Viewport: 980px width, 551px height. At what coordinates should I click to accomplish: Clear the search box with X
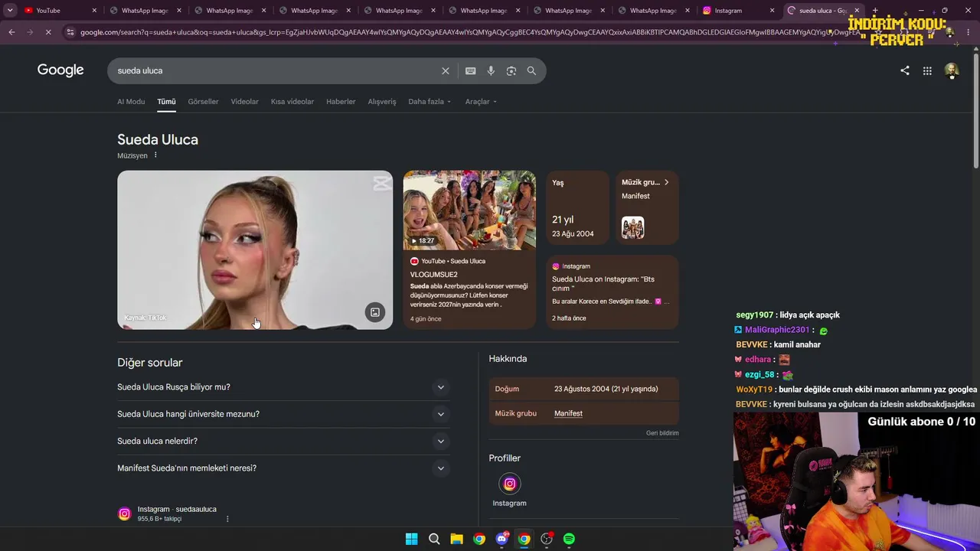point(446,70)
